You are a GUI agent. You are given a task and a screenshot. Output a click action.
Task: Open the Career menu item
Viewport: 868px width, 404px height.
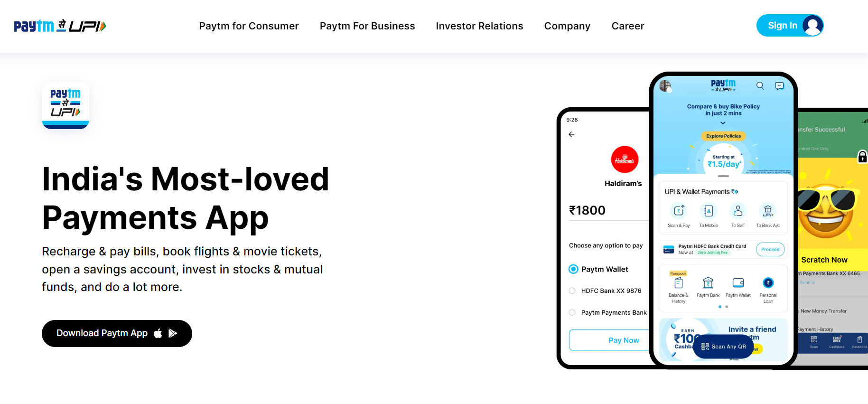pos(628,26)
